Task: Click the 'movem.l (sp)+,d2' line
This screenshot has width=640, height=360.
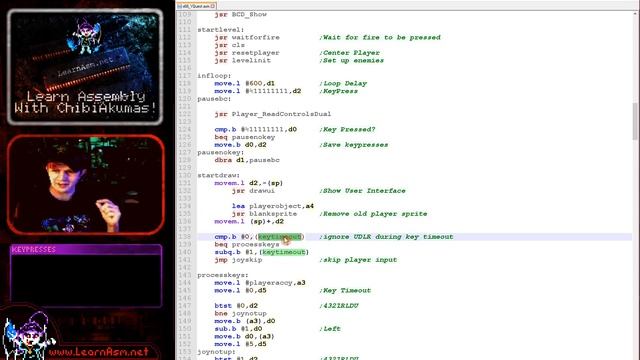Action: point(249,222)
